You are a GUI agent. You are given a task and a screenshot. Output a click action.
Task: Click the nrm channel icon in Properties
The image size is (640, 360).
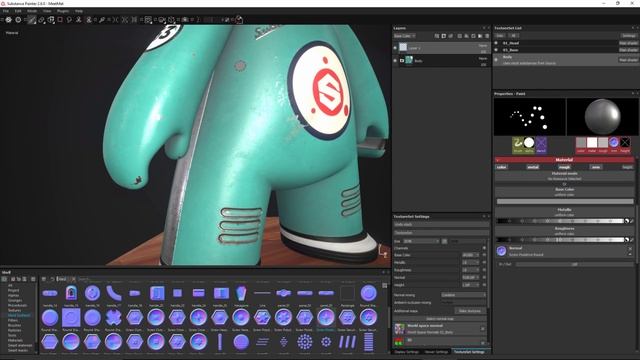[x=614, y=144]
